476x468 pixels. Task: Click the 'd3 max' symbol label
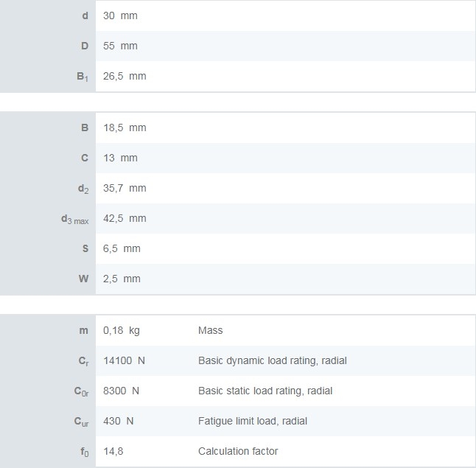74,219
